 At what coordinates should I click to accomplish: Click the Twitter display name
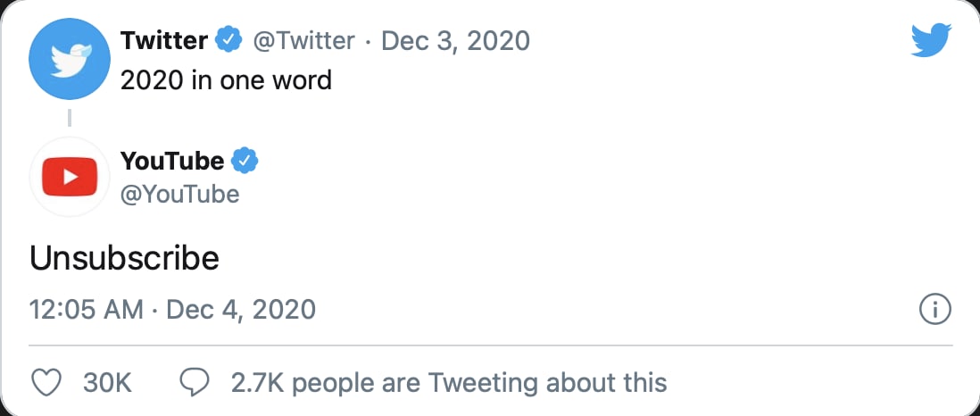[x=164, y=40]
